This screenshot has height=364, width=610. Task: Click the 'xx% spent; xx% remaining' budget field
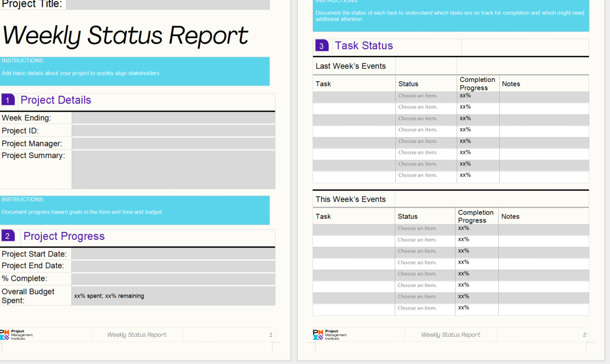[173, 296]
